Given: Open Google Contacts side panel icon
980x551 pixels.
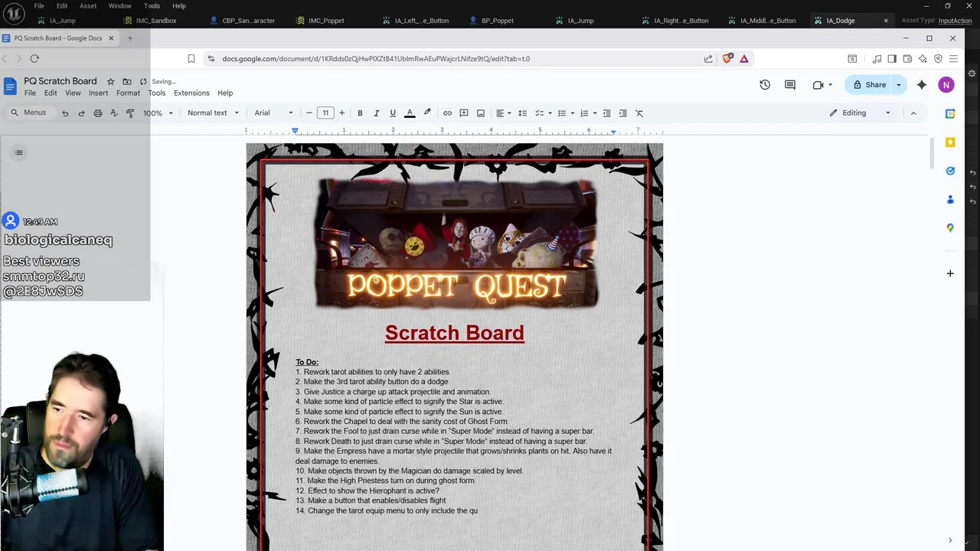Looking at the screenshot, I should point(950,200).
